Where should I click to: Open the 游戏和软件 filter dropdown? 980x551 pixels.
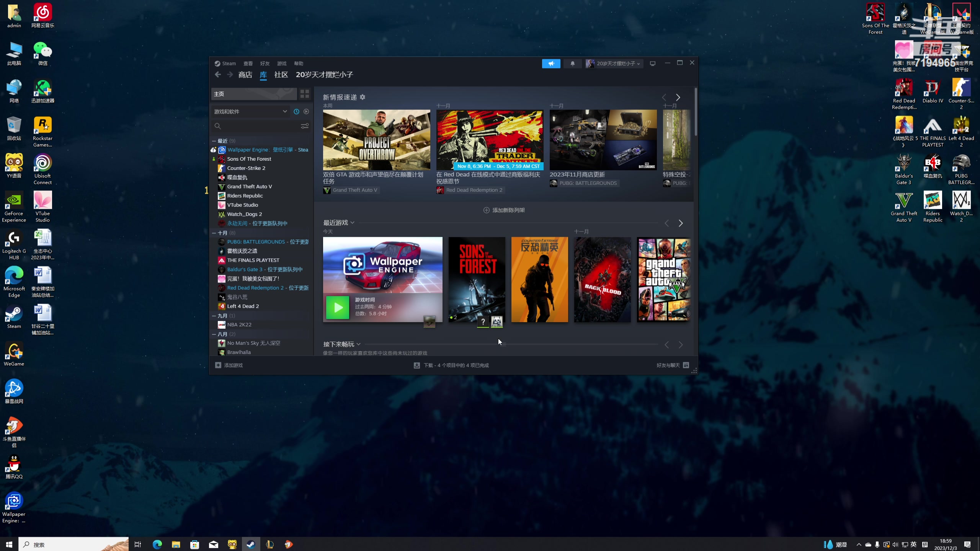(x=251, y=111)
